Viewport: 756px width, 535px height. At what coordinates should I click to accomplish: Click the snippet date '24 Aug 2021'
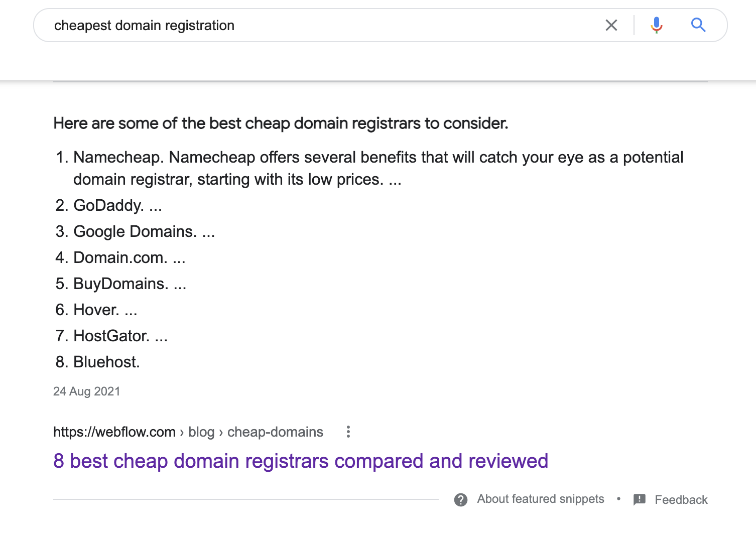click(87, 391)
